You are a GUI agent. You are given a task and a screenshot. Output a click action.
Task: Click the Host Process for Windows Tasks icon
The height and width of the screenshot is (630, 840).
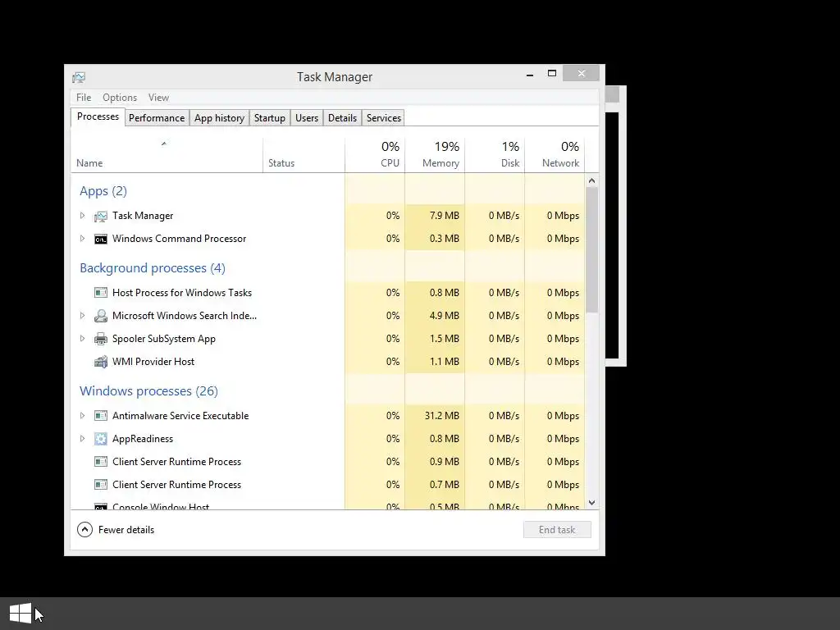[101, 293]
